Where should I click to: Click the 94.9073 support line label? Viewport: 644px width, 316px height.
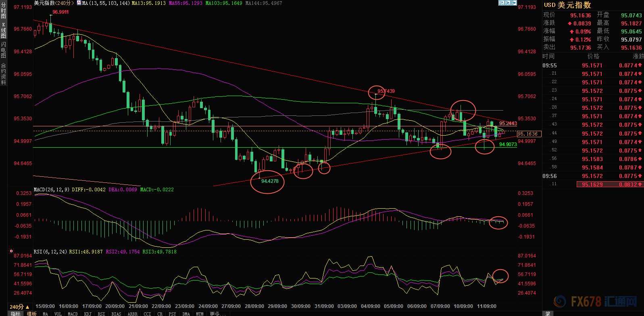(x=508, y=144)
